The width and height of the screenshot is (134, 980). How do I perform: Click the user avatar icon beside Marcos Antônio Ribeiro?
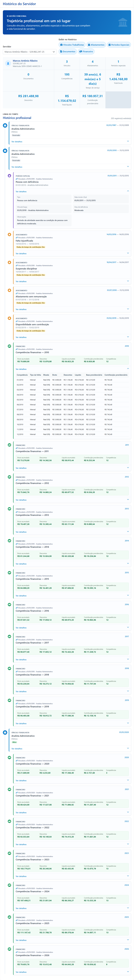point(8,63)
